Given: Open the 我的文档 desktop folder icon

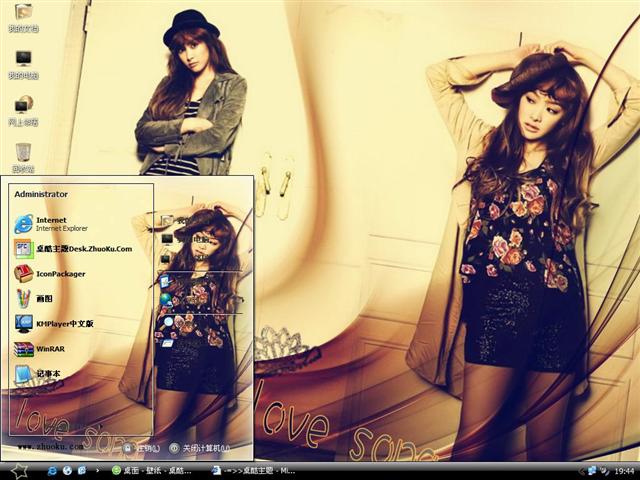Looking at the screenshot, I should coord(23,16).
